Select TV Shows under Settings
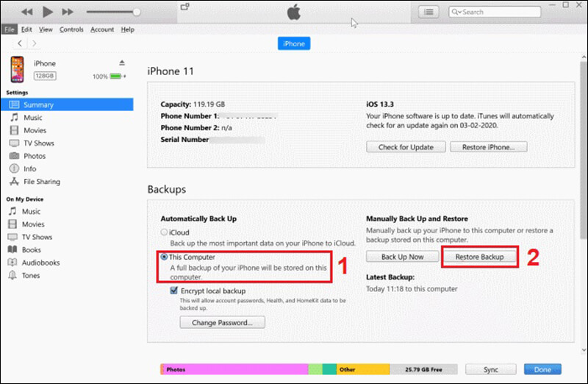 39,143
